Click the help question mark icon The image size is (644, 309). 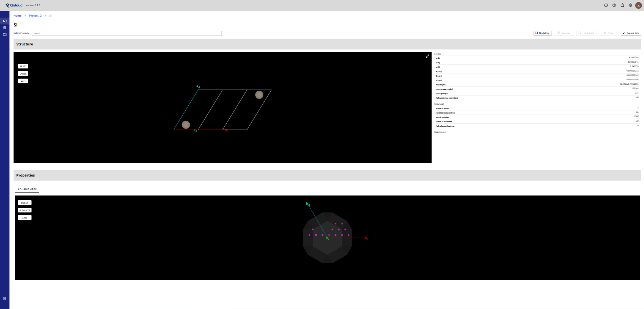[x=614, y=5]
